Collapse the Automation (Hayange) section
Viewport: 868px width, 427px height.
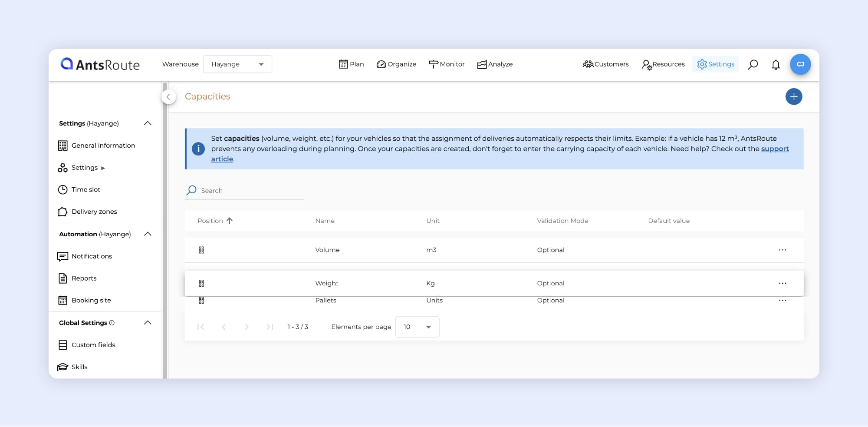click(x=148, y=234)
